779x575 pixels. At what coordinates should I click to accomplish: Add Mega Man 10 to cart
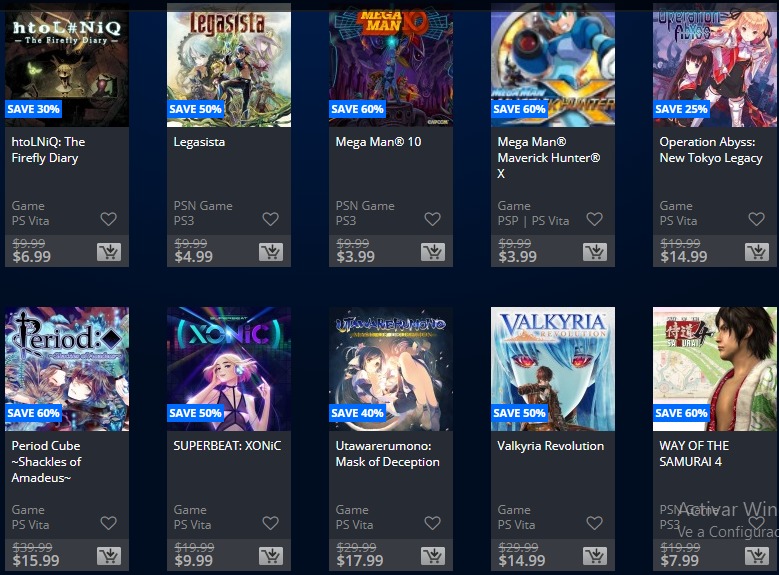(x=433, y=252)
